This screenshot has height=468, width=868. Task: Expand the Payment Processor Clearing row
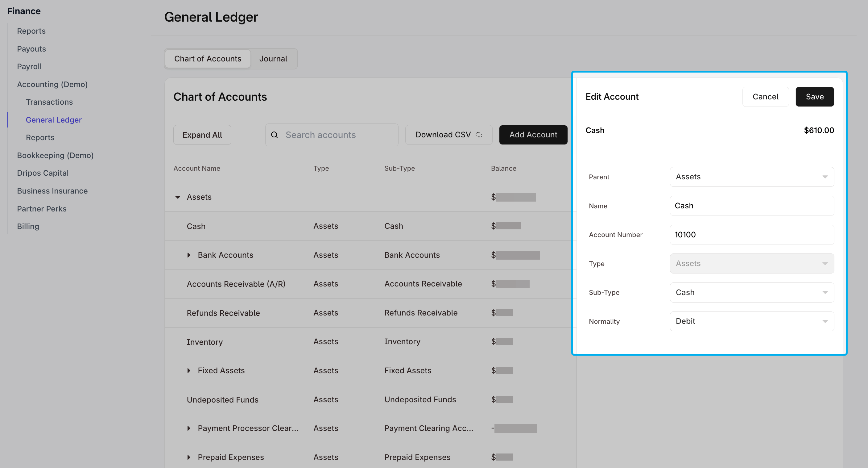(x=189, y=428)
